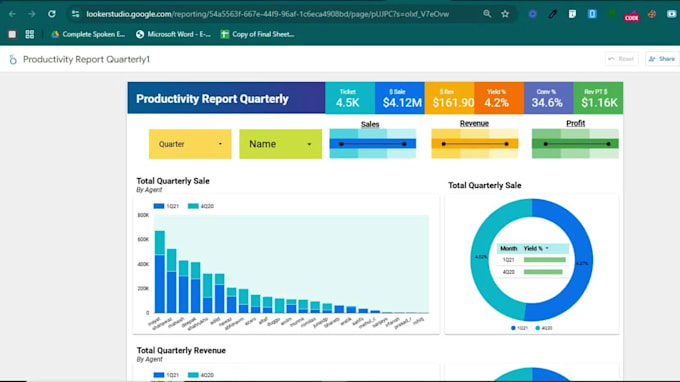Open the Name dropdown filter

(281, 144)
